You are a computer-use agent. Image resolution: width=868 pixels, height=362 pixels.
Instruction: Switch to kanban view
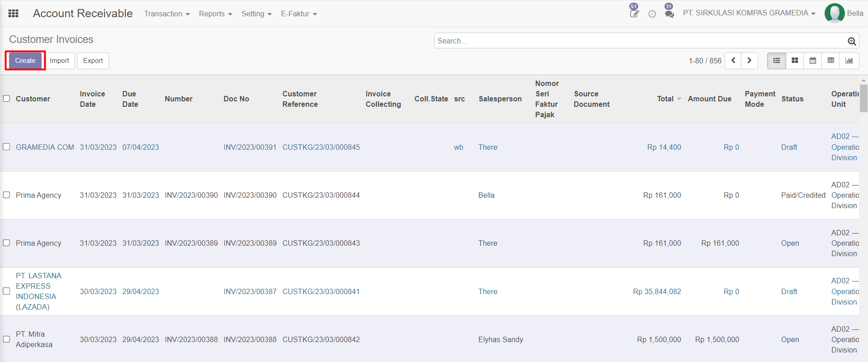(x=795, y=61)
